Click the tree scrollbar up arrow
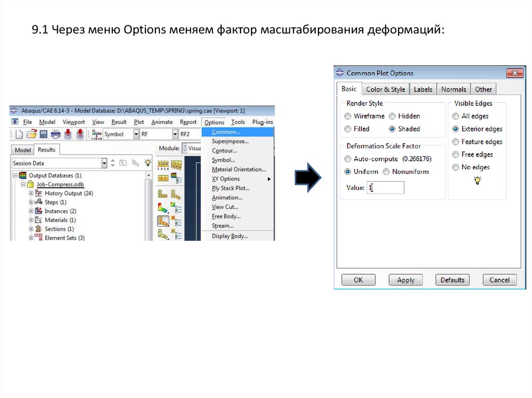532x398 pixels. [149, 175]
